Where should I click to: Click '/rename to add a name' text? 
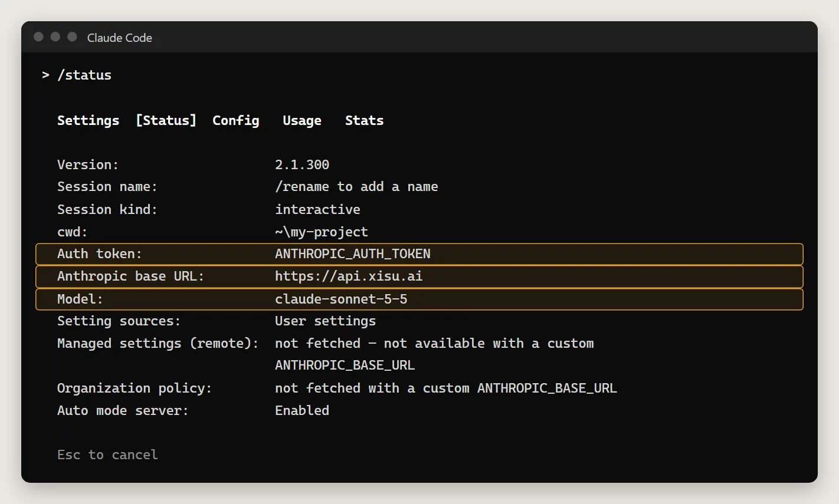point(356,187)
